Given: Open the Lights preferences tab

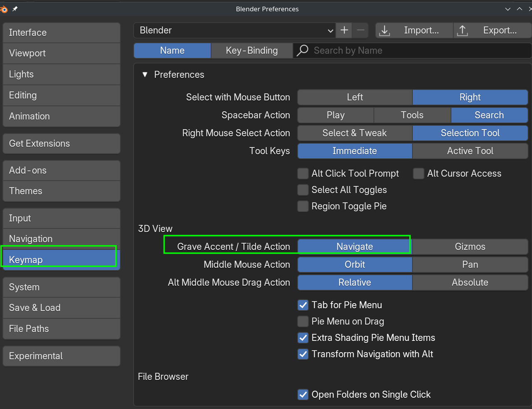Looking at the screenshot, I should tap(62, 74).
